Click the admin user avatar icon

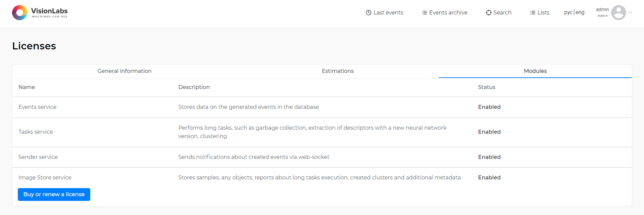pyautogui.click(x=618, y=12)
